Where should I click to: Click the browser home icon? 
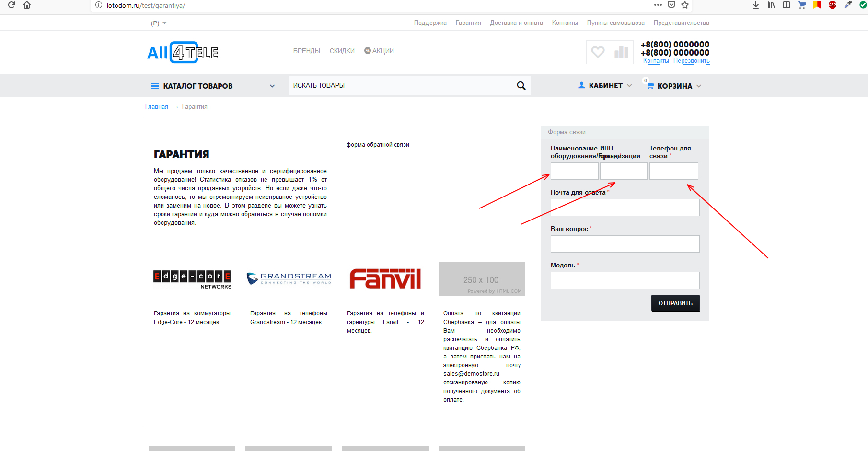pyautogui.click(x=27, y=5)
